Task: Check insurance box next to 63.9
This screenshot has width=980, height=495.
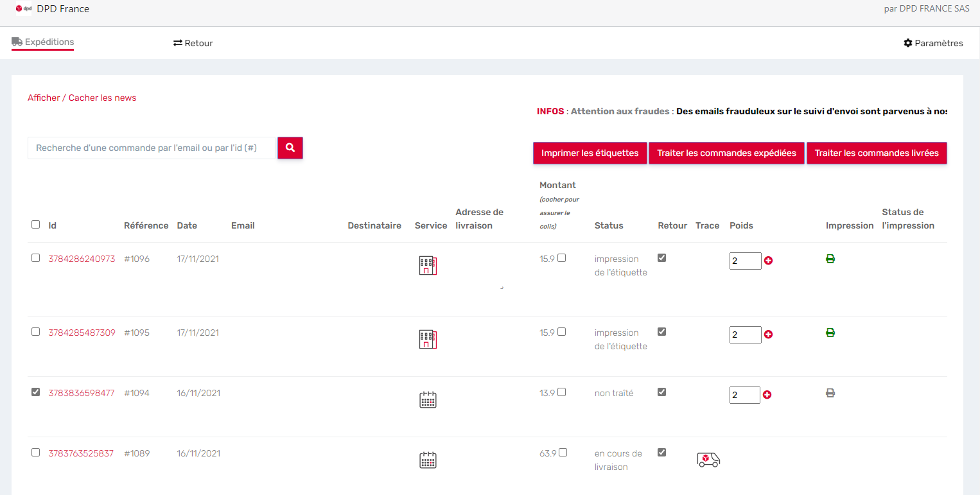Action: (563, 453)
